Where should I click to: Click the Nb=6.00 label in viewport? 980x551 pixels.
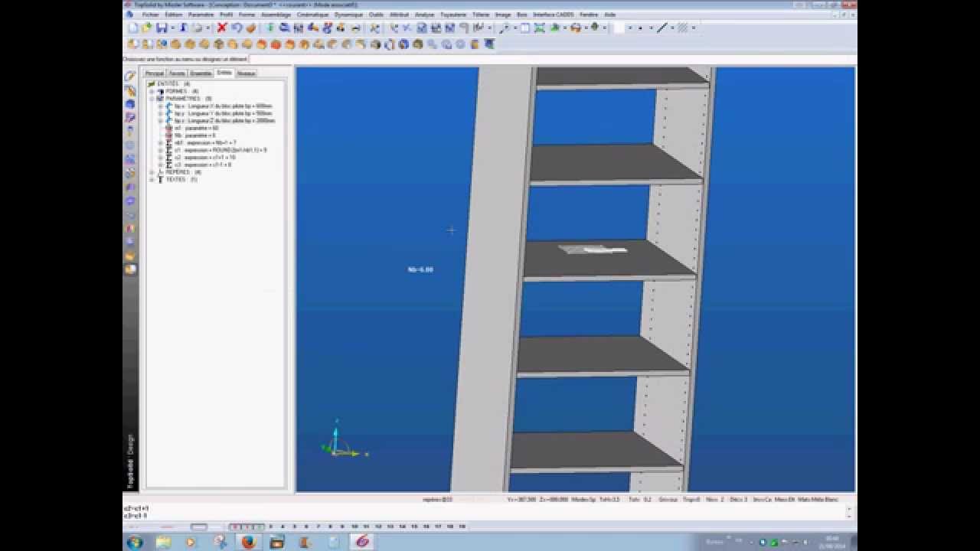(x=420, y=269)
